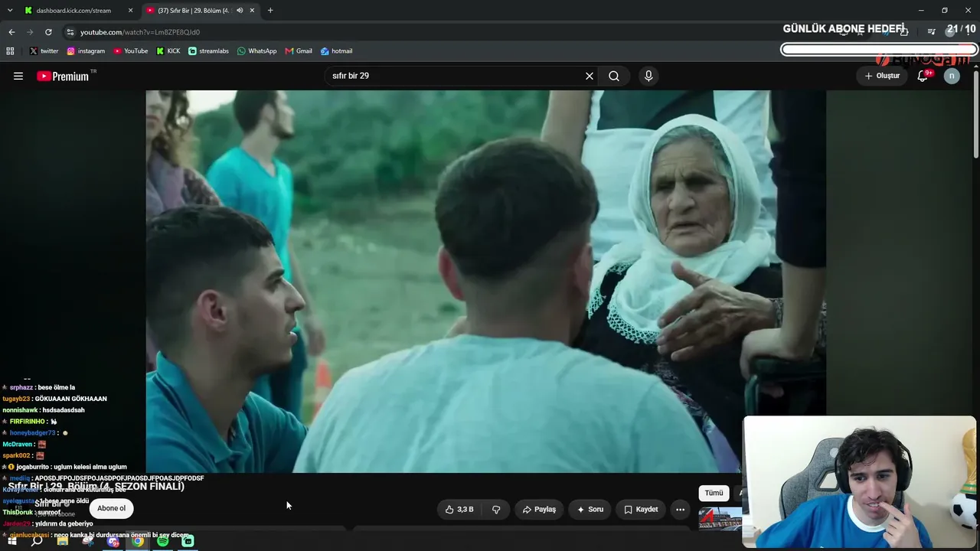Close the Sıfır Bir YouTube tab
Image resolution: width=980 pixels, height=551 pixels.
(x=252, y=11)
